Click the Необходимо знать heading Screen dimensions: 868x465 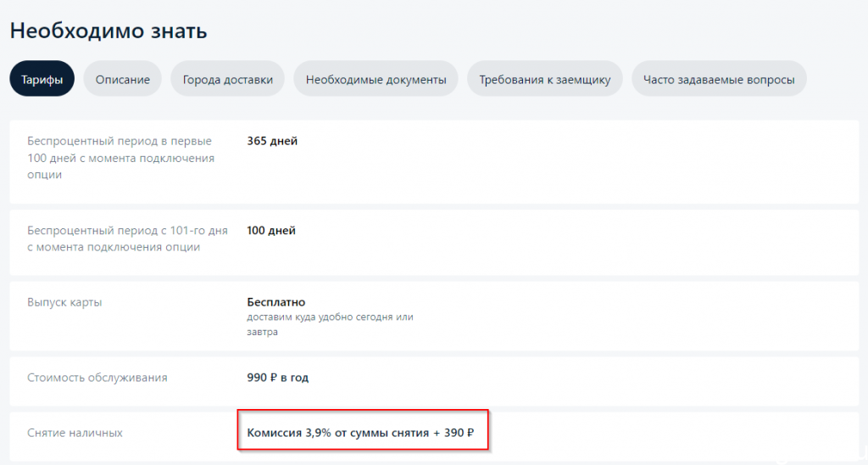point(108,31)
